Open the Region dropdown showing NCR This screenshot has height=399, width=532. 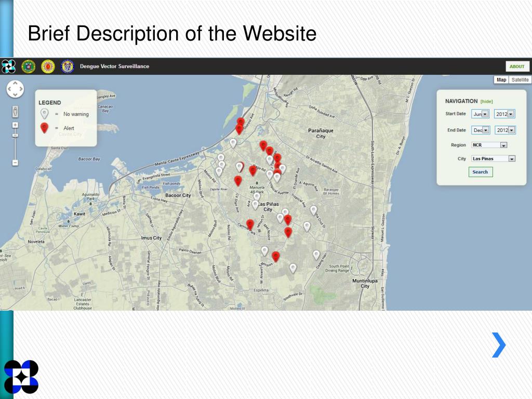coord(489,145)
